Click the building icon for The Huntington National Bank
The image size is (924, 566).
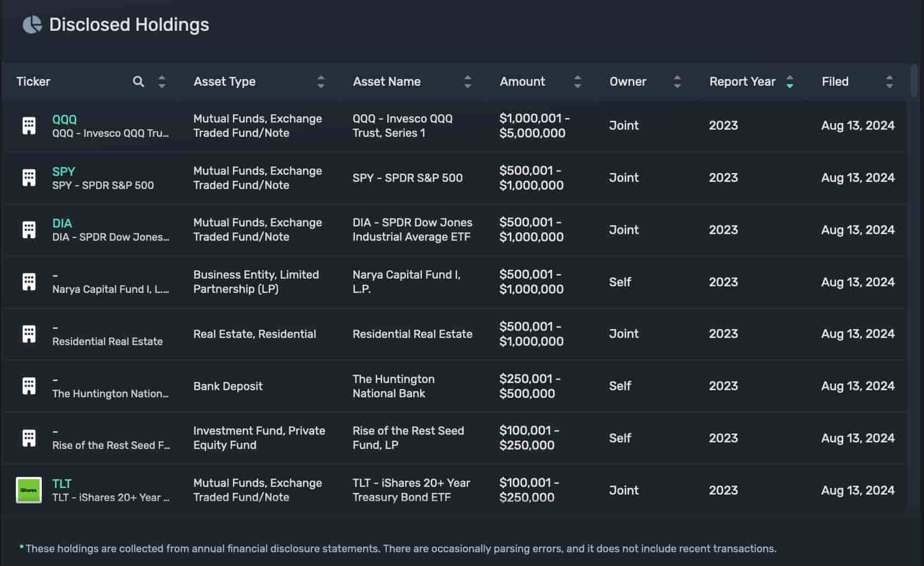point(29,385)
